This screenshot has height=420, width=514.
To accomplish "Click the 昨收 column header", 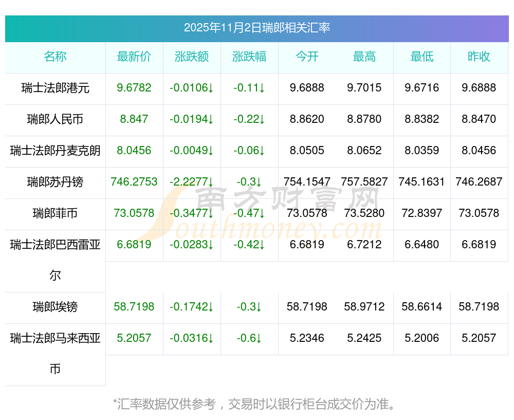I will pos(479,57).
